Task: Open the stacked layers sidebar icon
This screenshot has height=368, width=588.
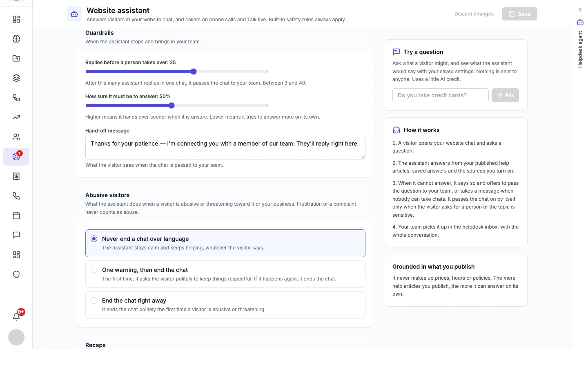Action: click(x=16, y=78)
